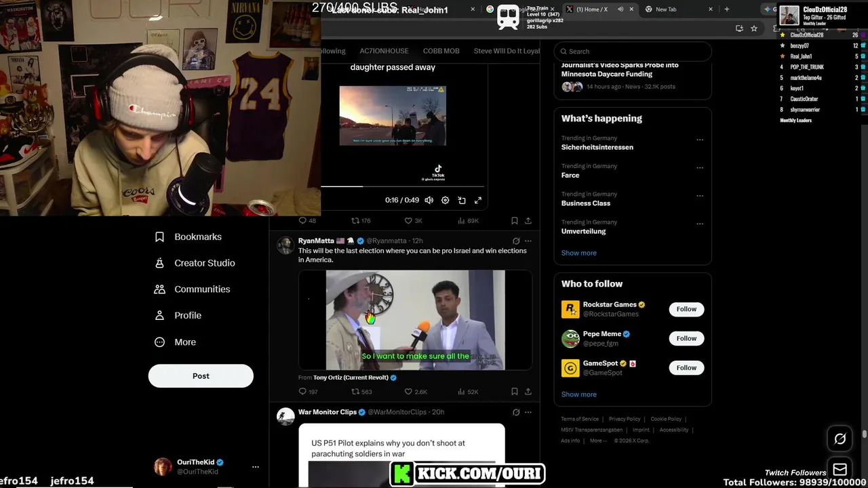This screenshot has height=488, width=868.
Task: Follow Rockstar Games
Action: pos(686,309)
